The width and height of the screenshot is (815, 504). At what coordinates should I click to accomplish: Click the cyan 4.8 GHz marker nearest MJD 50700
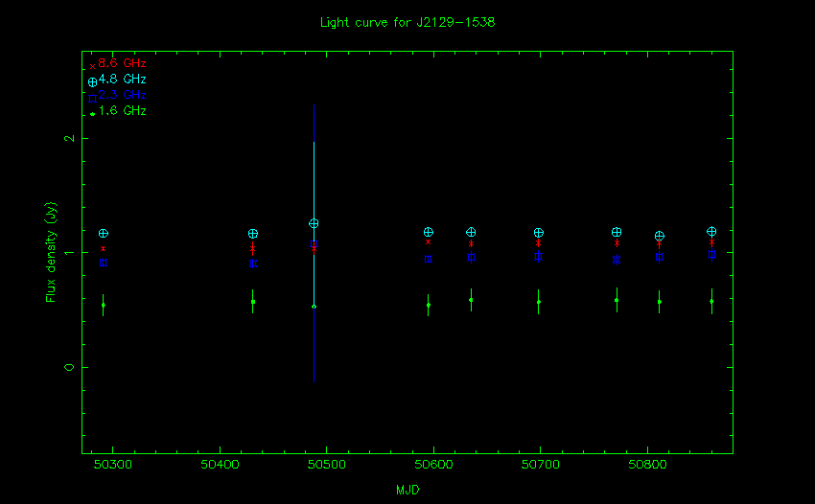[x=539, y=233]
